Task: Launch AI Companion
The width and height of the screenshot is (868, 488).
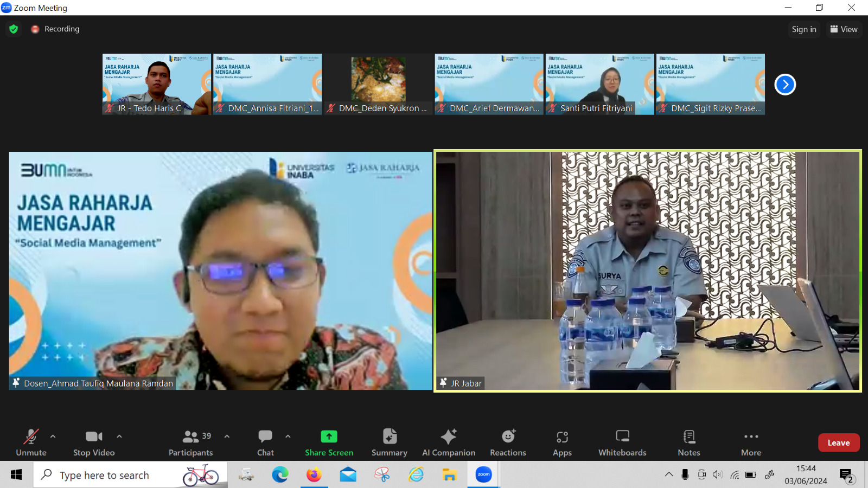Action: click(x=449, y=442)
